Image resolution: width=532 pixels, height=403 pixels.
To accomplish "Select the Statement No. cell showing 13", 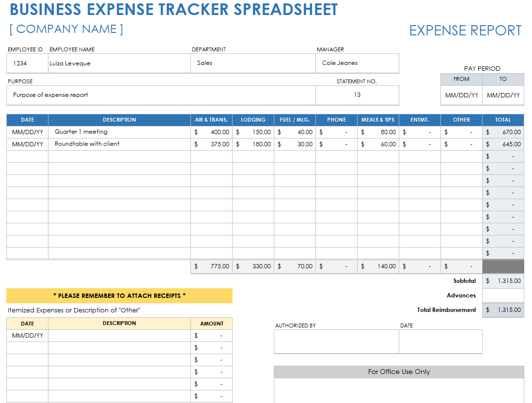I will coord(357,95).
